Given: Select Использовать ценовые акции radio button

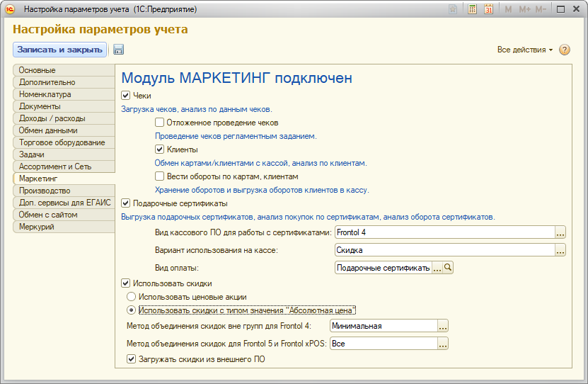Looking at the screenshot, I should pos(131,297).
